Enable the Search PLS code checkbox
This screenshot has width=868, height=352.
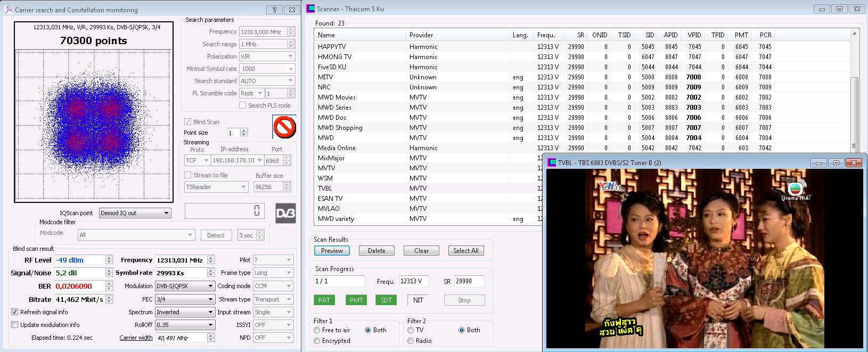click(x=242, y=105)
